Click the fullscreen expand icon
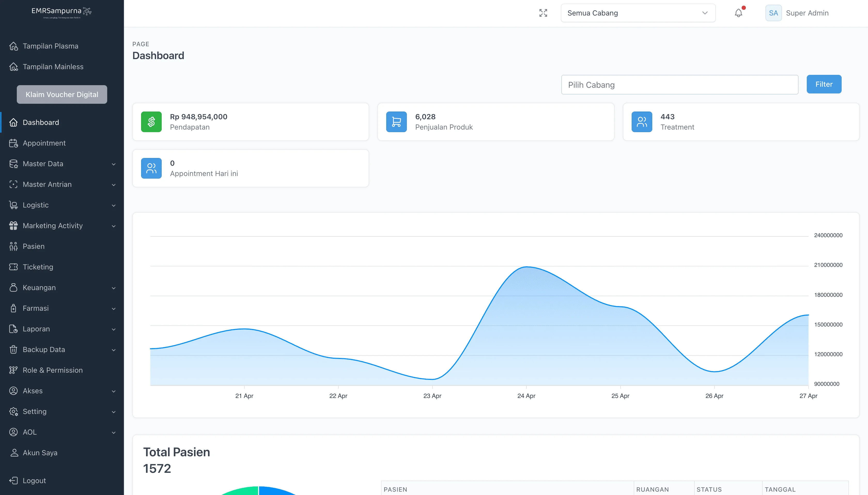This screenshot has width=868, height=495. (x=543, y=13)
